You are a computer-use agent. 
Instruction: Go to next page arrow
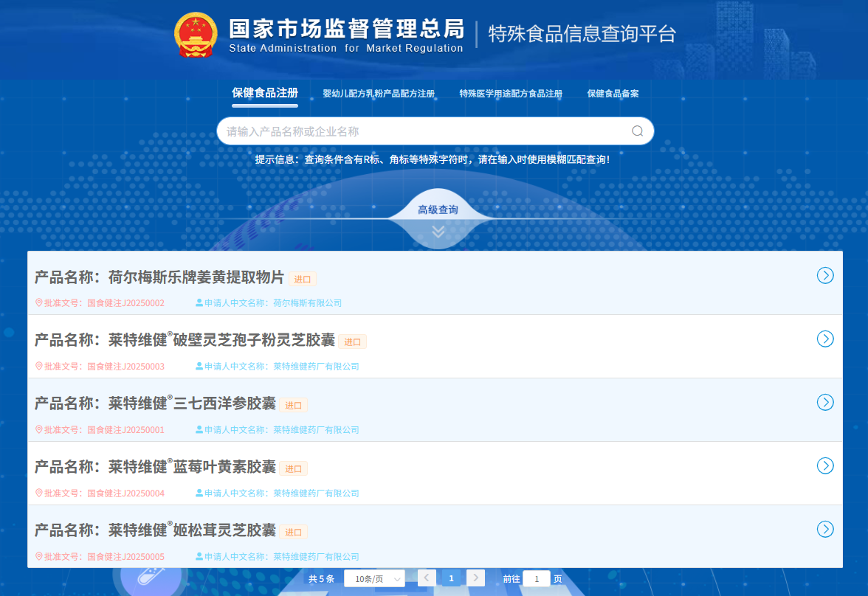point(475,578)
